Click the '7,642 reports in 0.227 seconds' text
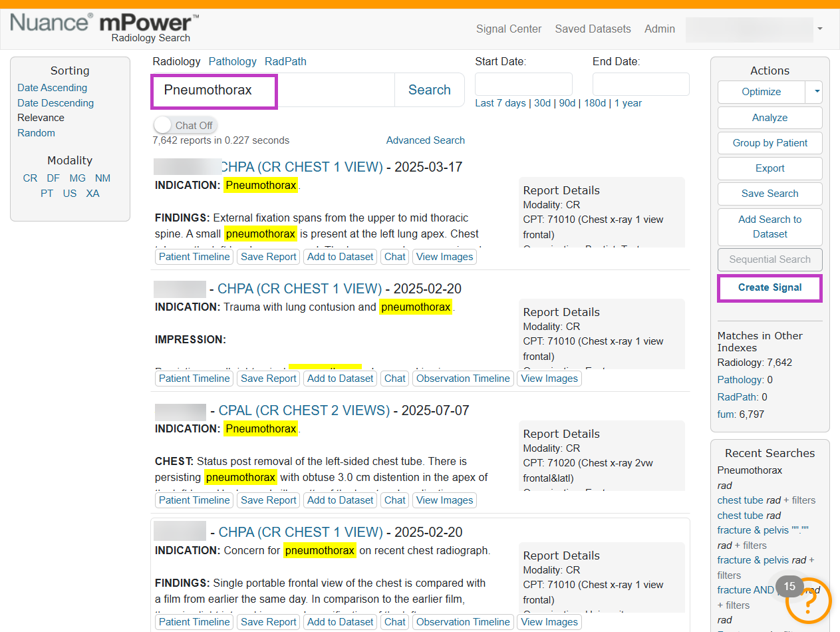The width and height of the screenshot is (840, 632). [x=221, y=140]
